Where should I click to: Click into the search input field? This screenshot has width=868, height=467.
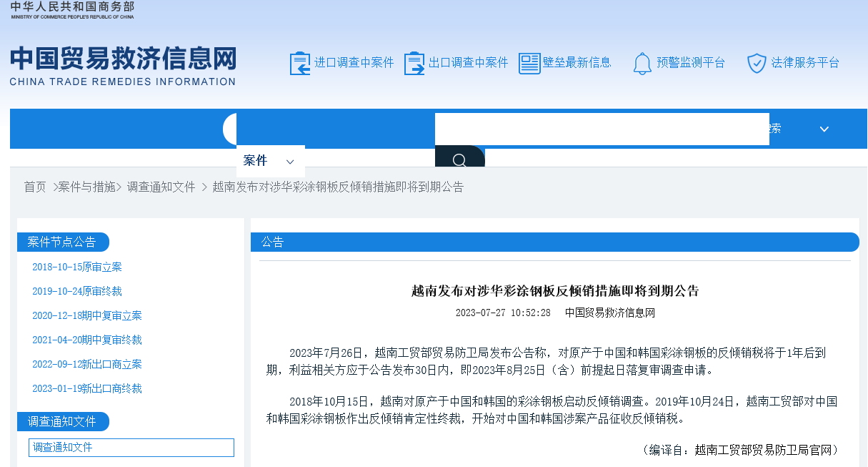[602, 129]
